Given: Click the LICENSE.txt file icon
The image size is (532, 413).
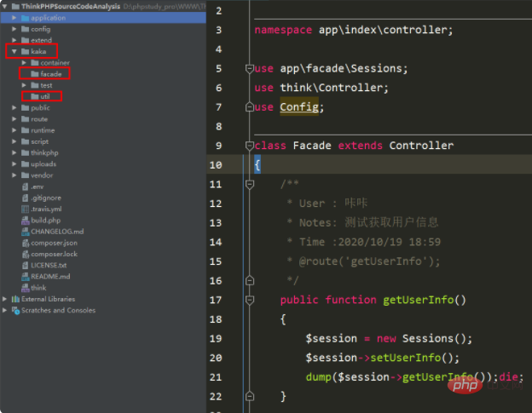Looking at the screenshot, I should coord(25,266).
